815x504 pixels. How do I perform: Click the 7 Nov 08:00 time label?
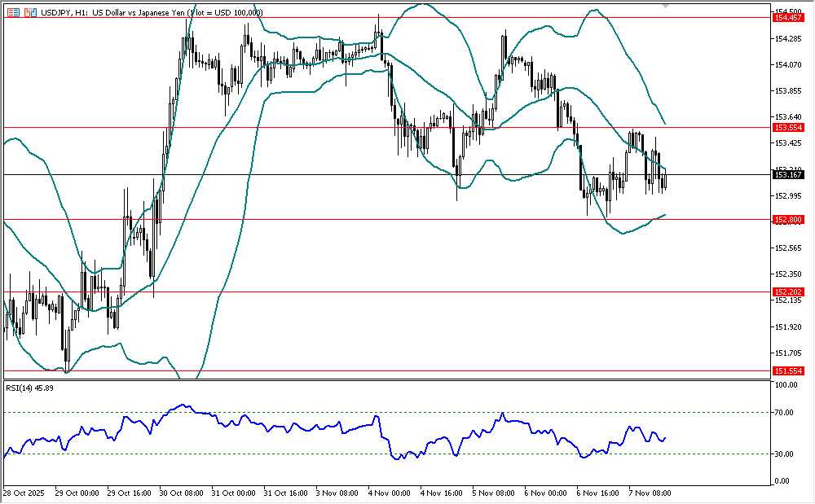tap(650, 493)
